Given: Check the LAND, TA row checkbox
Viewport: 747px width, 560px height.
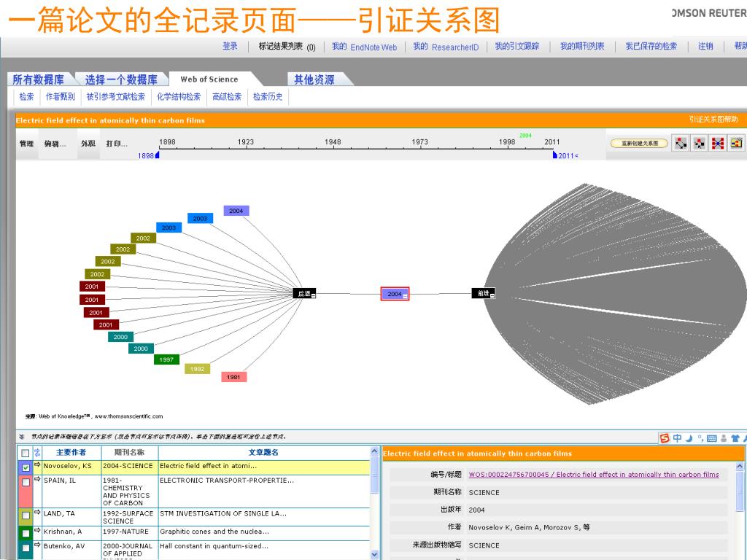Looking at the screenshot, I should [x=26, y=516].
